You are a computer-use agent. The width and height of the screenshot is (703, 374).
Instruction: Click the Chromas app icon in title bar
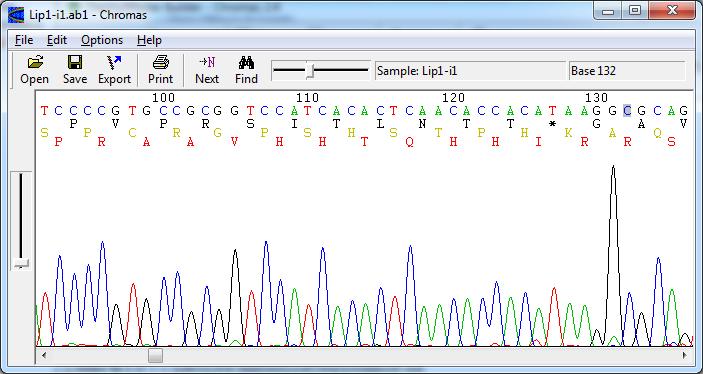[x=16, y=14]
